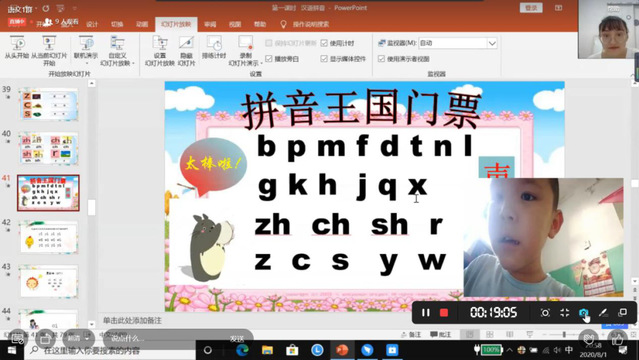Select the pen annotation tool in recorder bar
This screenshot has height=360, width=639.
pos(603,313)
